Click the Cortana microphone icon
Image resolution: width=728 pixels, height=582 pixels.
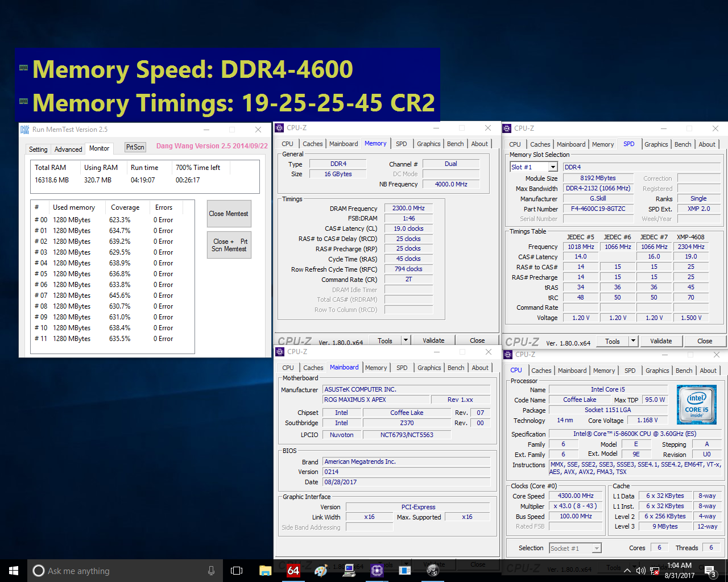[x=211, y=571]
